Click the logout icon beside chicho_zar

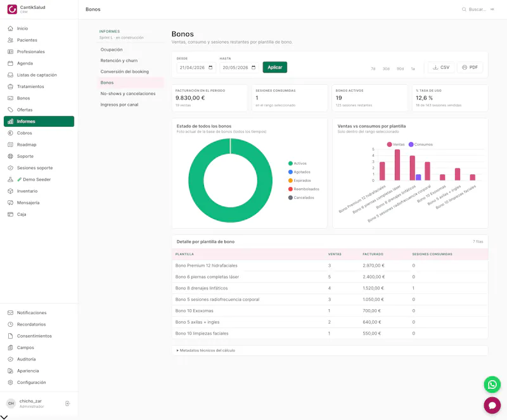67,404
